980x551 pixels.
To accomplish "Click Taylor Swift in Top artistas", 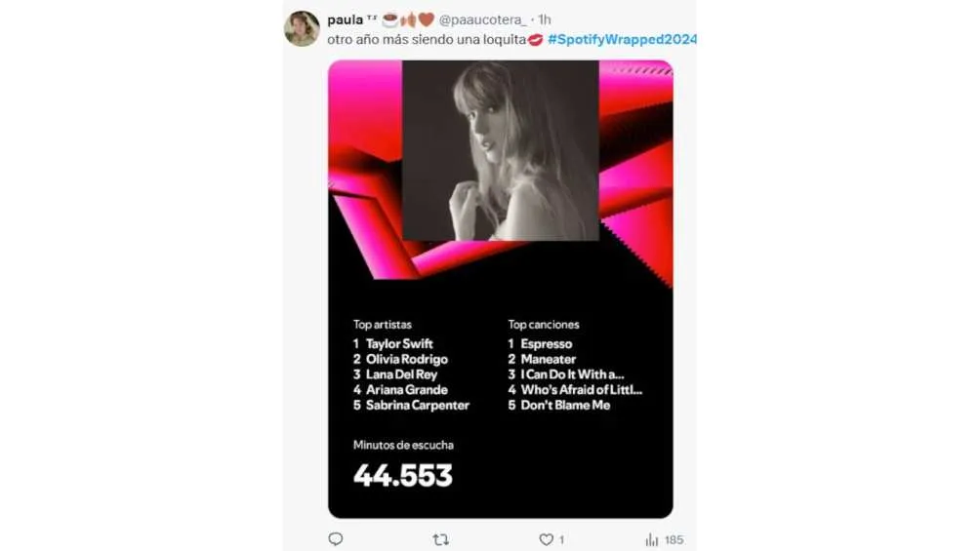I will click(399, 344).
